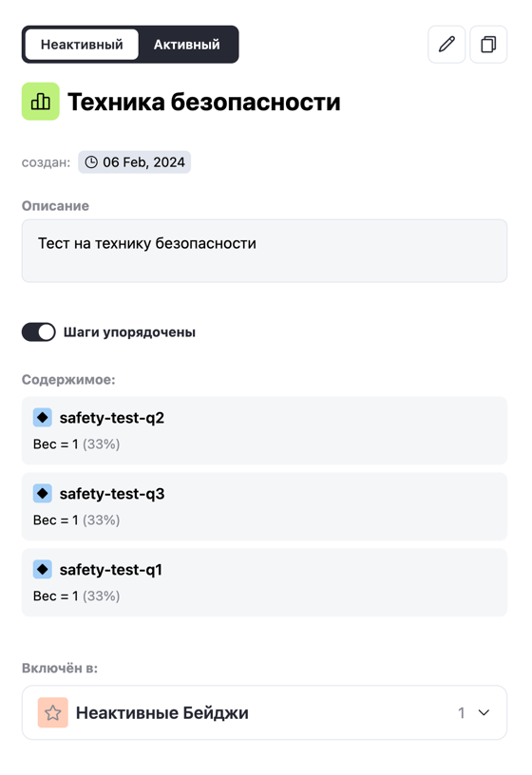532x775 pixels.
Task: Toggle the Шаги упорядочены switch
Action: (x=39, y=332)
